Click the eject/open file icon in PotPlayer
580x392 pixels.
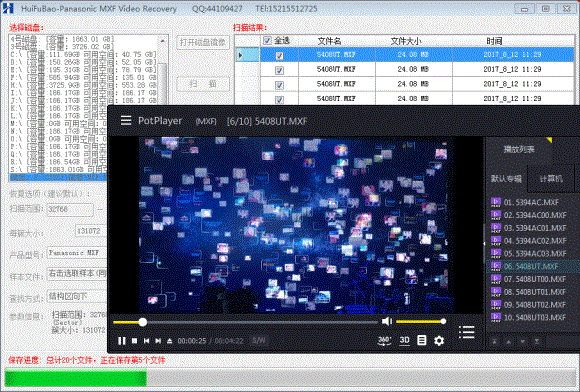click(x=169, y=341)
